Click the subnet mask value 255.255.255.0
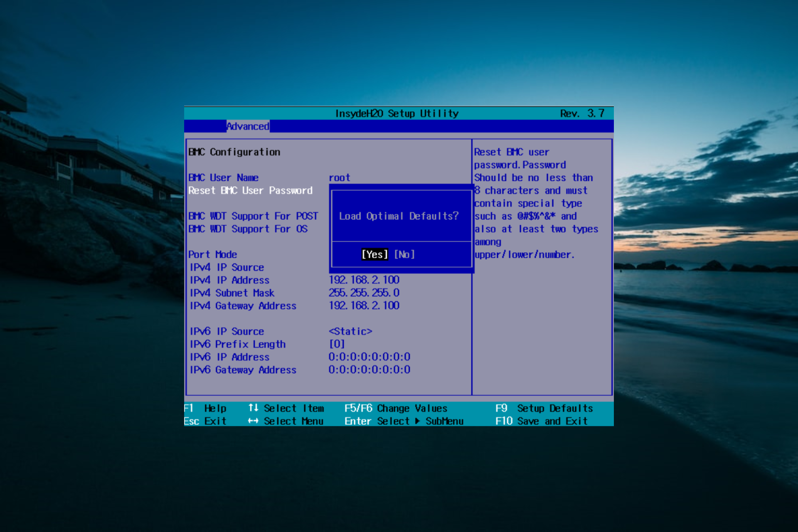The image size is (798, 532). (x=364, y=293)
